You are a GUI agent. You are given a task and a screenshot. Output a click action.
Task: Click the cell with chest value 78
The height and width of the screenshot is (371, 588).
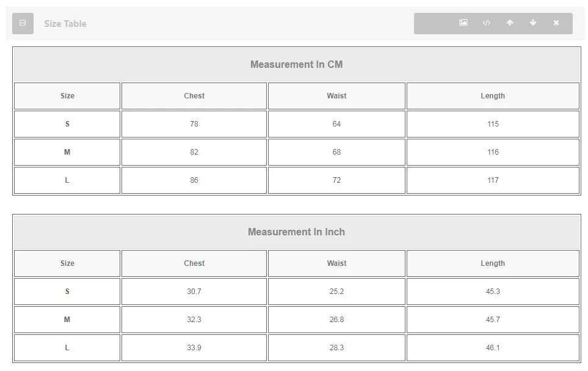[194, 124]
